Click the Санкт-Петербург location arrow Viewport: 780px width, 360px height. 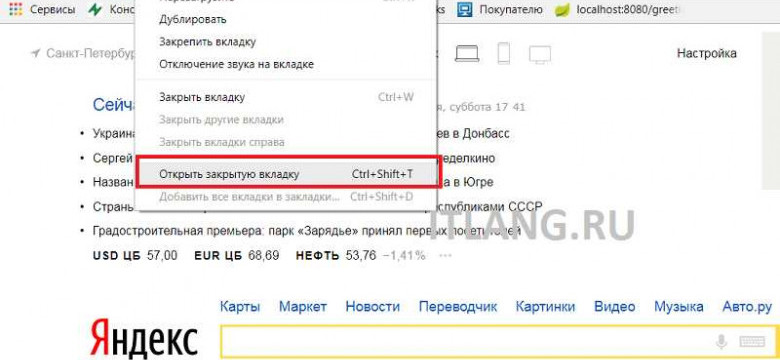pos(35,53)
